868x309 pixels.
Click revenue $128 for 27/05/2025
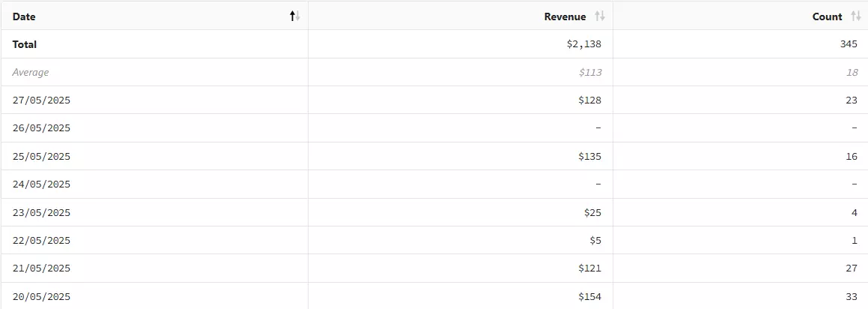coord(589,100)
